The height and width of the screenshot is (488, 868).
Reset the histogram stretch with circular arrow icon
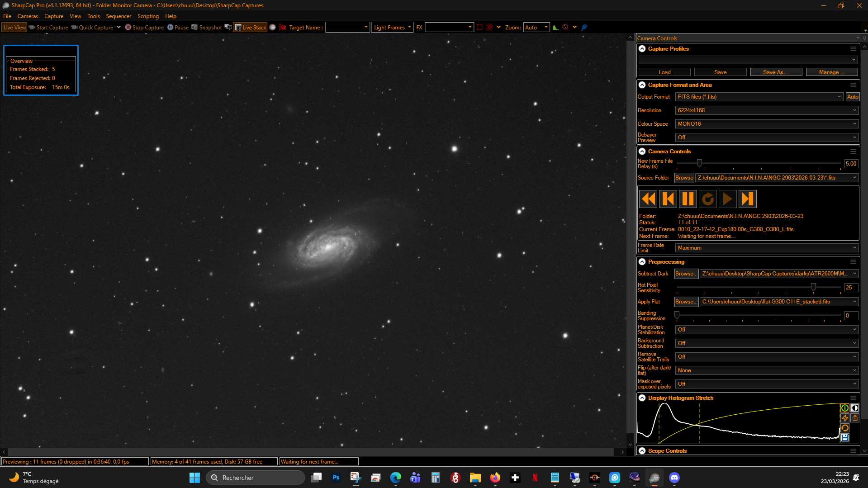click(x=844, y=428)
